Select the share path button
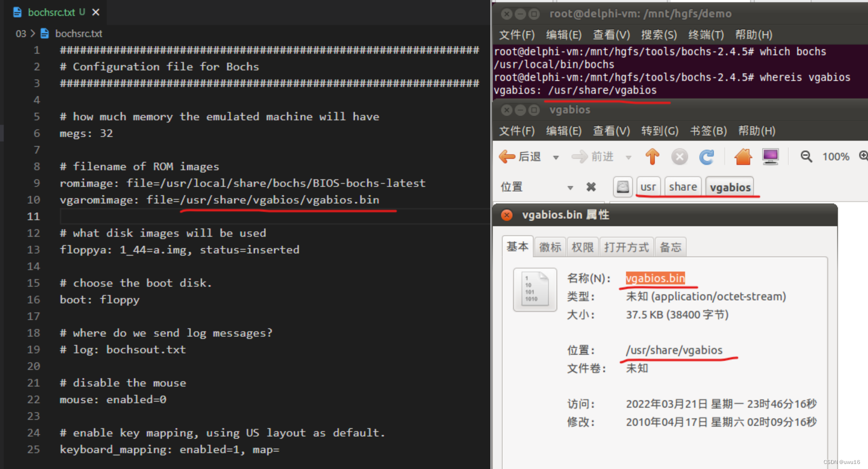 pos(683,187)
